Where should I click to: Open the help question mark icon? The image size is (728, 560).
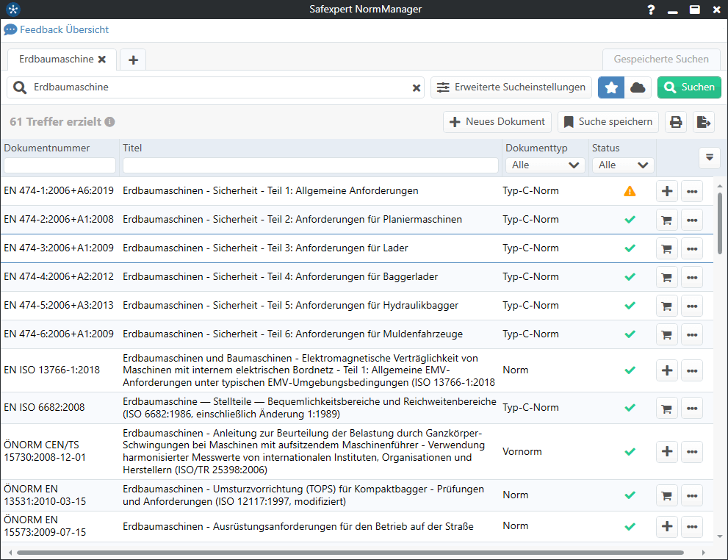651,10
